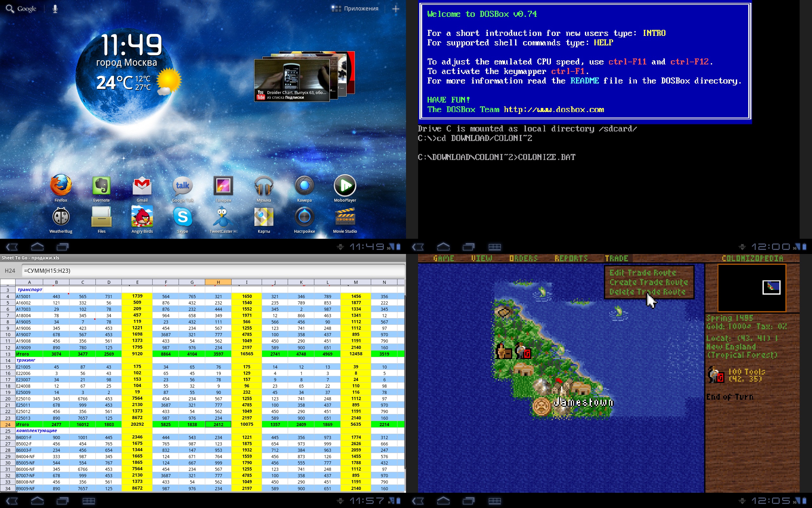Tap the voice search microphone icon
The image size is (812, 508).
(x=55, y=9)
